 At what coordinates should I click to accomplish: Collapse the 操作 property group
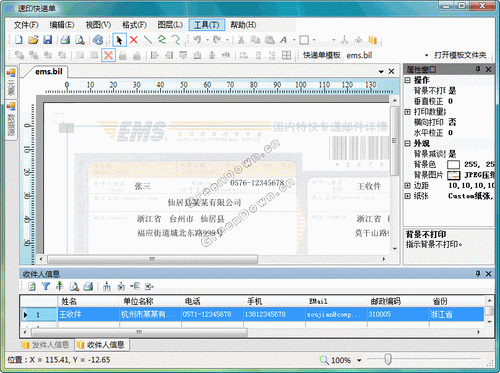click(x=407, y=80)
